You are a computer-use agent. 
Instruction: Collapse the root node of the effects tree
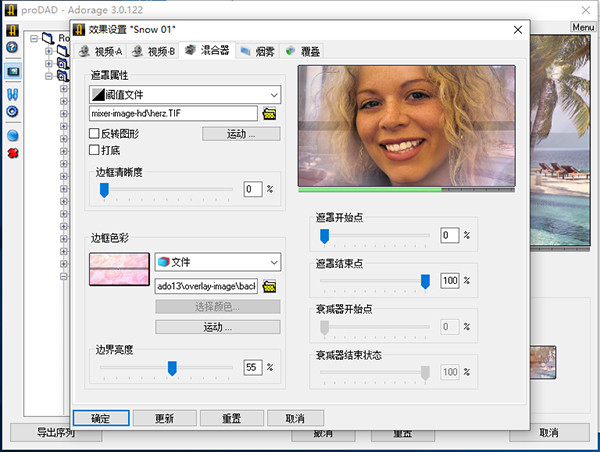(x=34, y=39)
